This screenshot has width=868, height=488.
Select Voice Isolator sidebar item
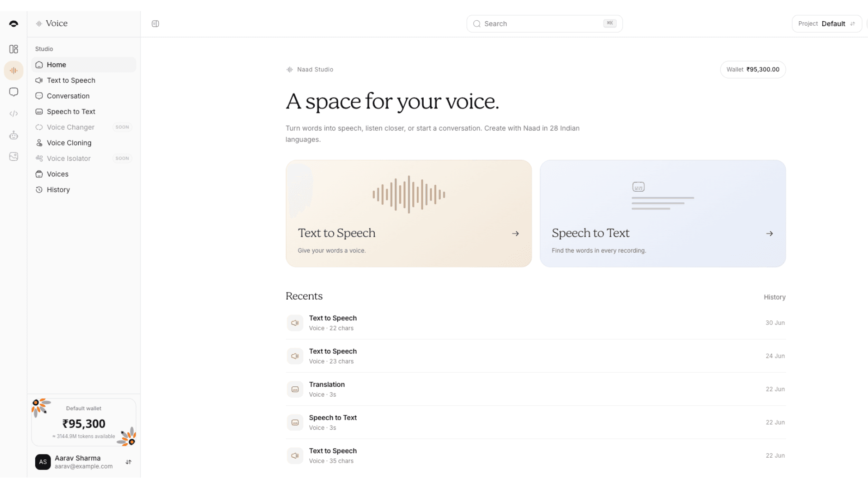[x=84, y=159]
